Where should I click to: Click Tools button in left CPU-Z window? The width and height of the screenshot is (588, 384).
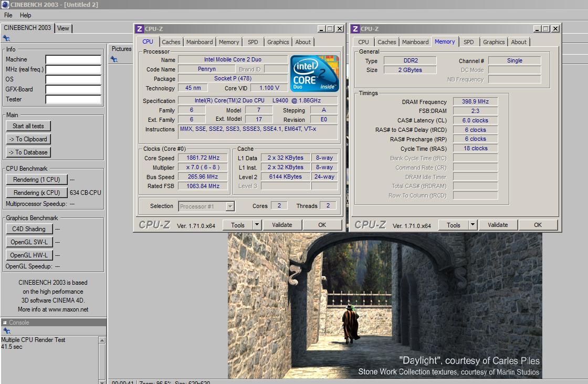pos(238,225)
